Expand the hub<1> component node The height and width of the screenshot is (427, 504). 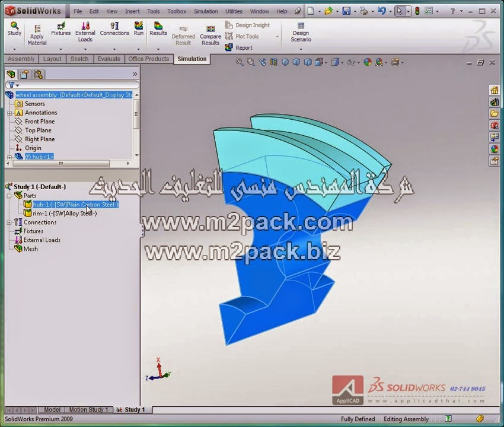[9, 157]
